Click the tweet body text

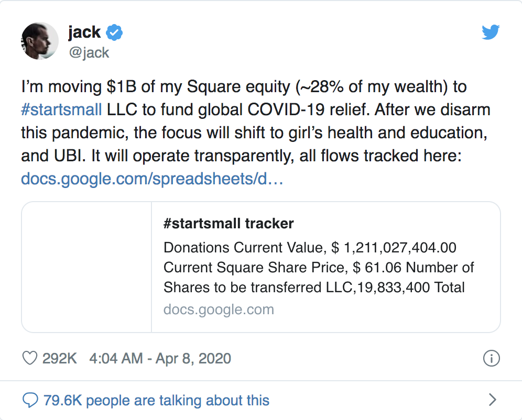pos(256,132)
